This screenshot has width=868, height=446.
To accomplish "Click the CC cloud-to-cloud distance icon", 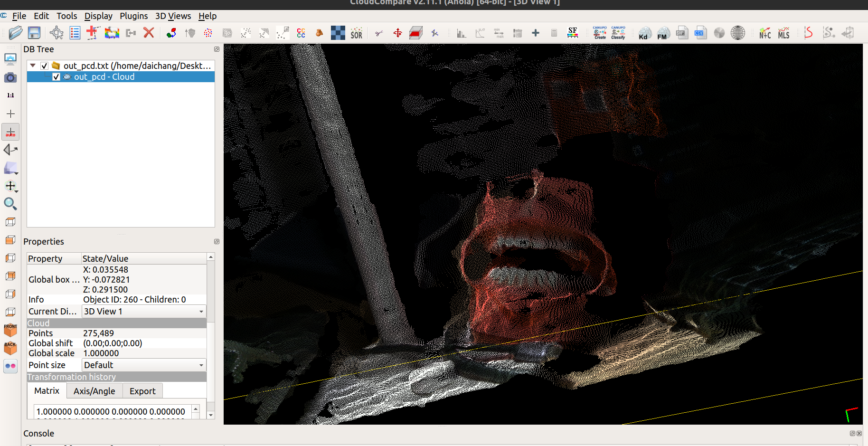I will click(301, 33).
